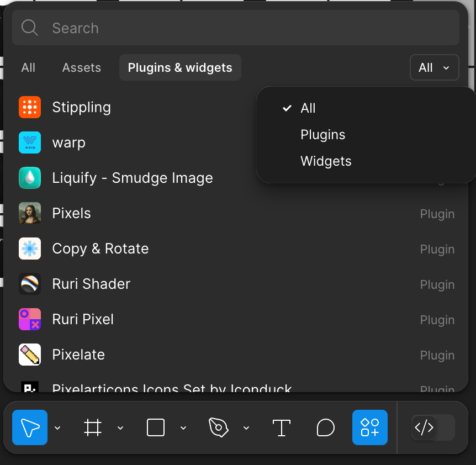Click the warp plugin icon
This screenshot has width=476, height=465.
(30, 142)
